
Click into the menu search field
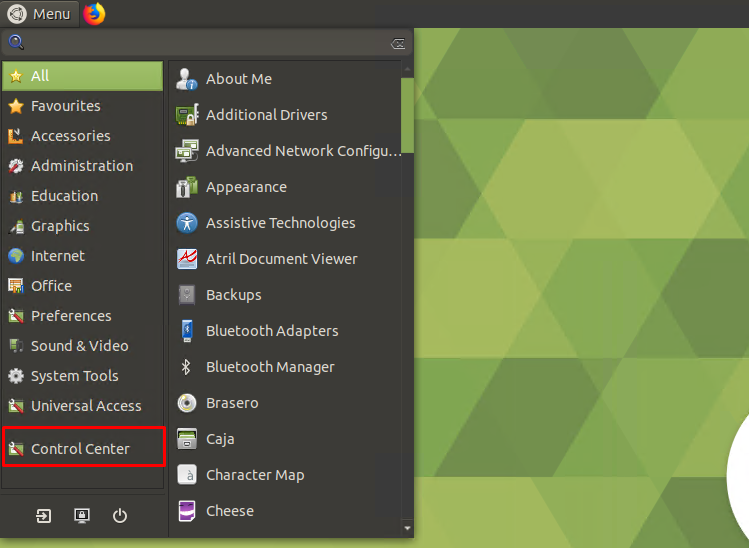(x=207, y=43)
